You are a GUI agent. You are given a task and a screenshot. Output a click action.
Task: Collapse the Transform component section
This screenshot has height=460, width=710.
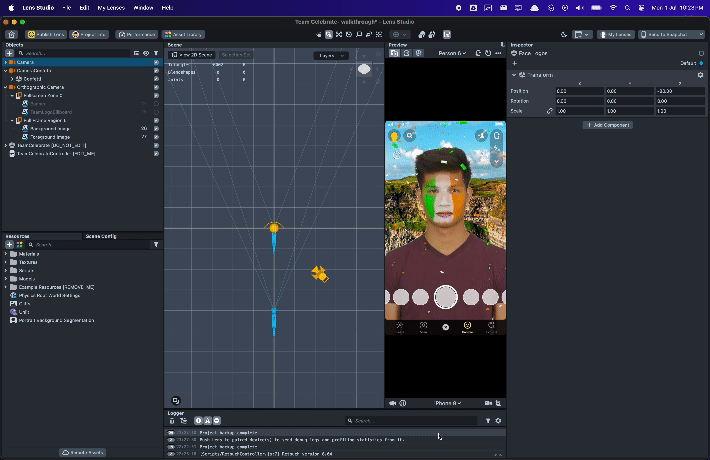point(514,75)
